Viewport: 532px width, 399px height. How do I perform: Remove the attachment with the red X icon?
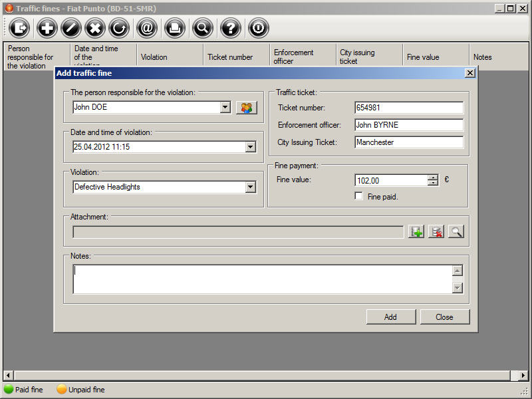[x=436, y=231]
